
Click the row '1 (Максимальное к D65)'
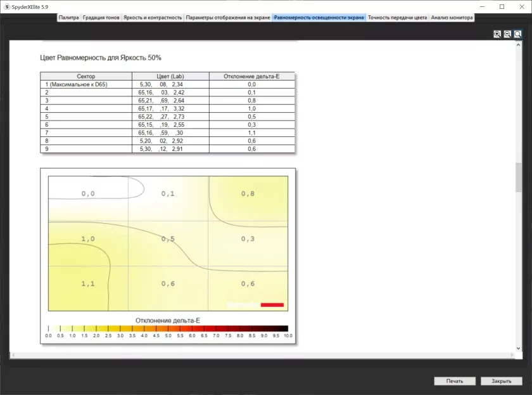point(168,84)
